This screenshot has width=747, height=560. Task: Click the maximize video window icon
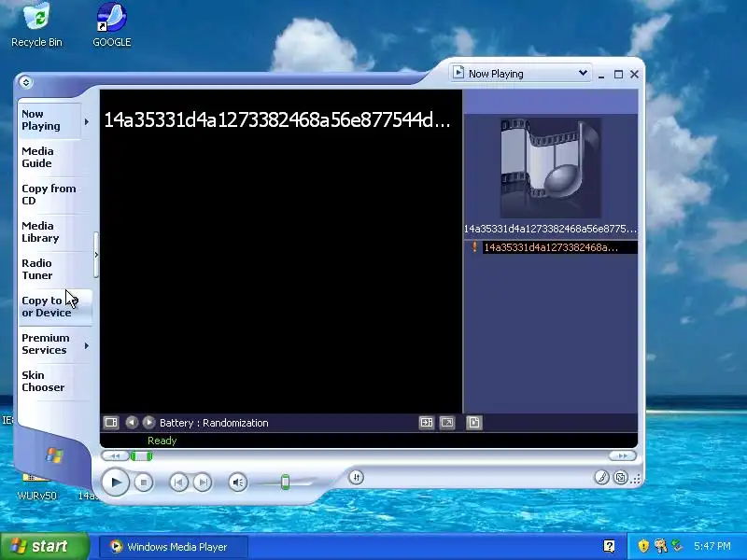click(x=426, y=423)
